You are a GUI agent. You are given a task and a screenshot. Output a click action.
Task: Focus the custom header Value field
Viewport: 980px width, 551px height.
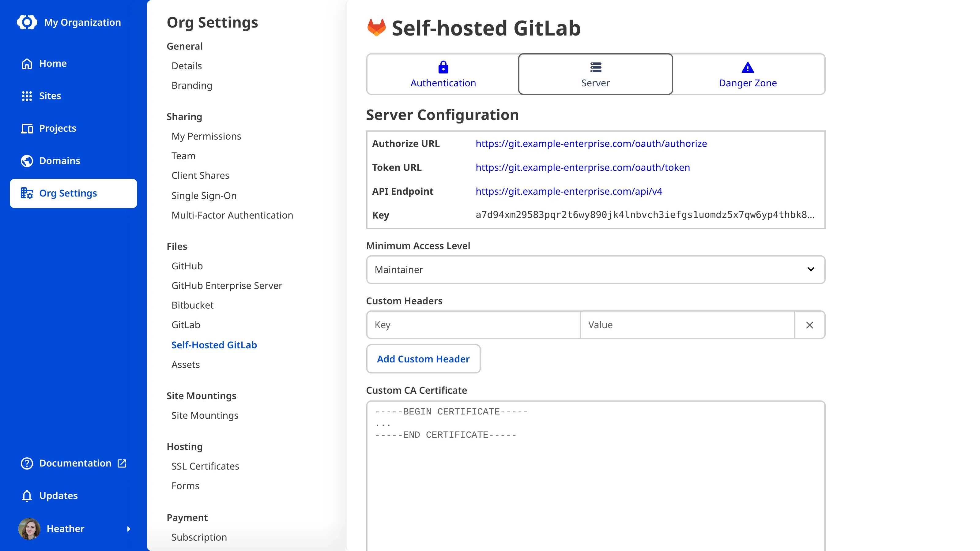[x=687, y=325]
